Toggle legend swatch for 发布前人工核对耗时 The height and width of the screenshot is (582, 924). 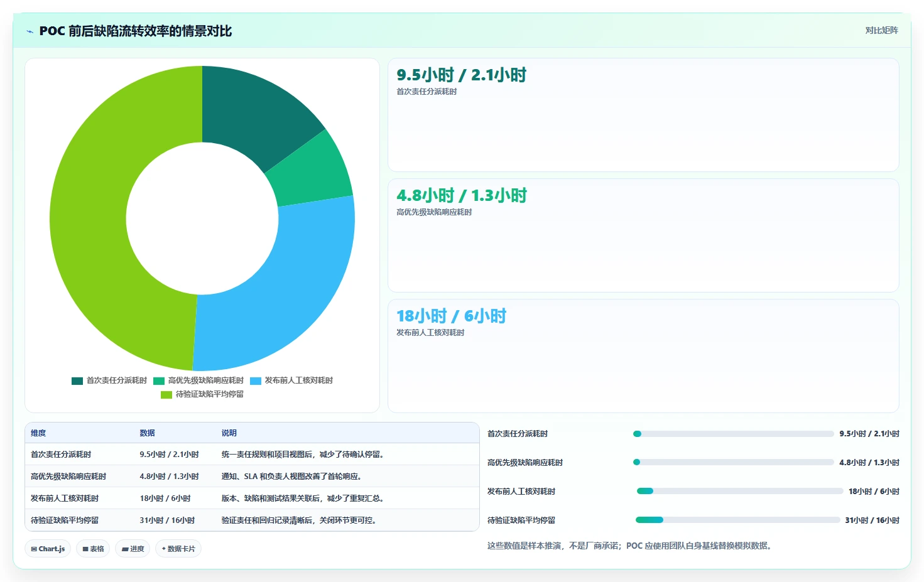coord(256,380)
